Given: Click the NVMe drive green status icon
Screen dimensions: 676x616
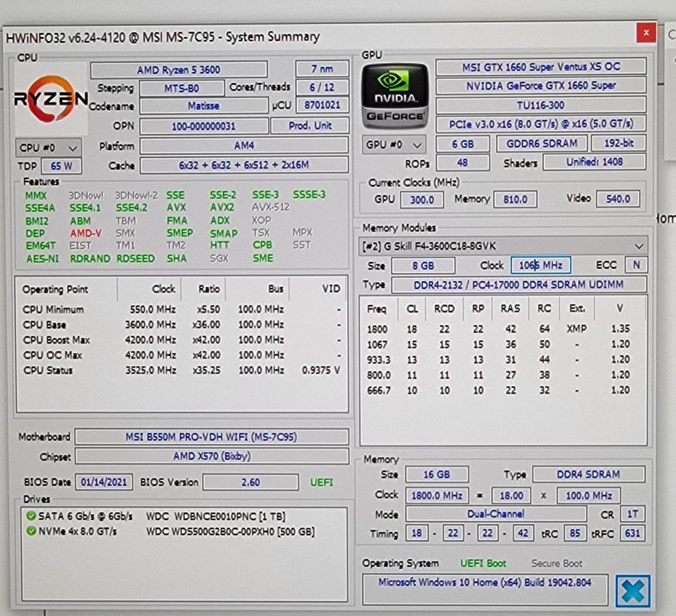Looking at the screenshot, I should click(31, 530).
